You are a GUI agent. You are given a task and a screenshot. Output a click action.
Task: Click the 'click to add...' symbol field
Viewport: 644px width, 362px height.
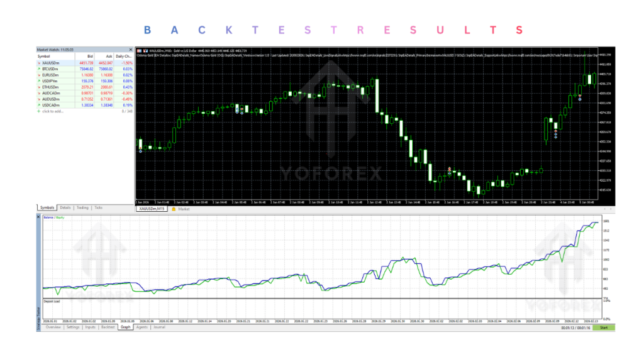[53, 111]
